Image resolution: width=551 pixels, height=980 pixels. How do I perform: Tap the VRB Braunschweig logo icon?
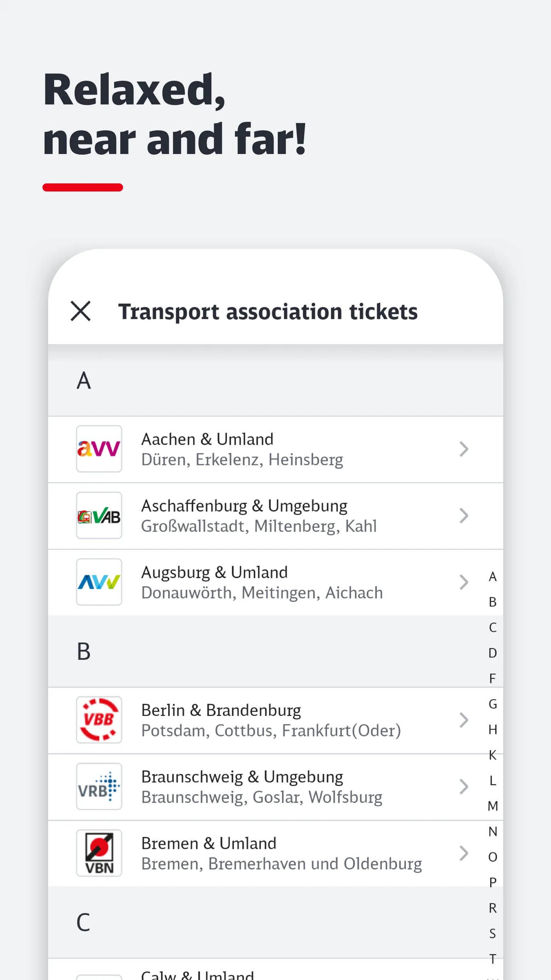click(99, 786)
